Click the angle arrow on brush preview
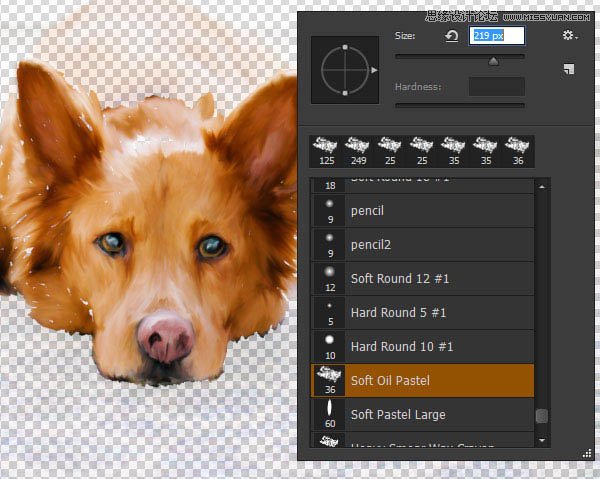The height and width of the screenshot is (479, 600). coord(374,70)
